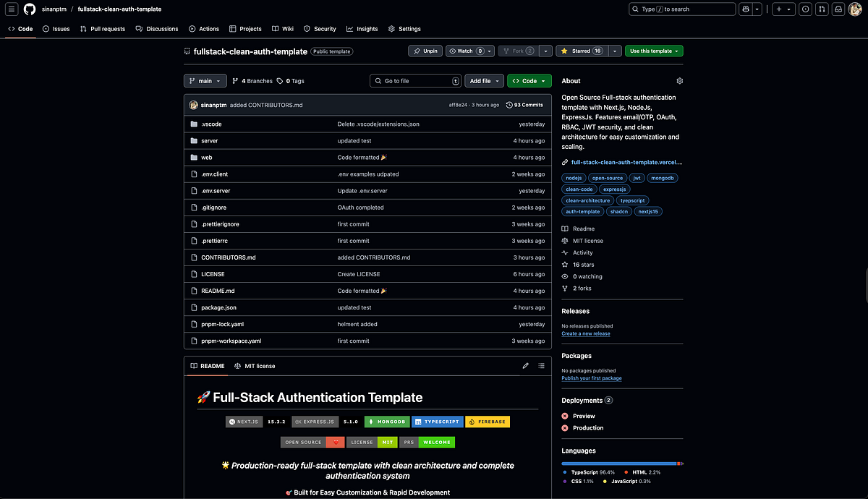868x499 pixels.
Task: Unpin the repository
Action: (425, 51)
